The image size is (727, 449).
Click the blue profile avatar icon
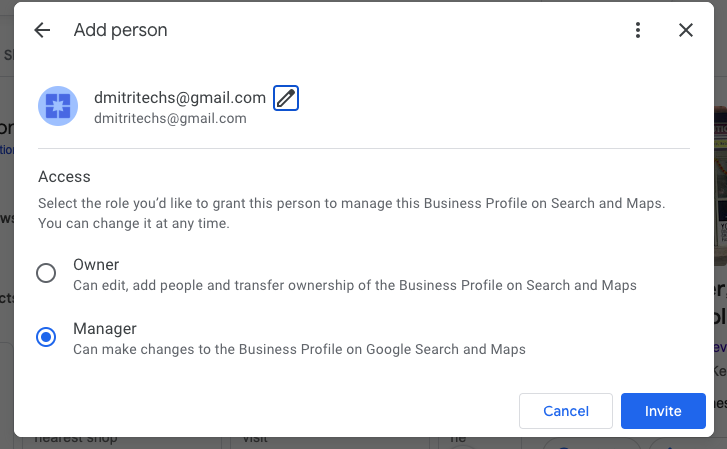click(x=58, y=106)
